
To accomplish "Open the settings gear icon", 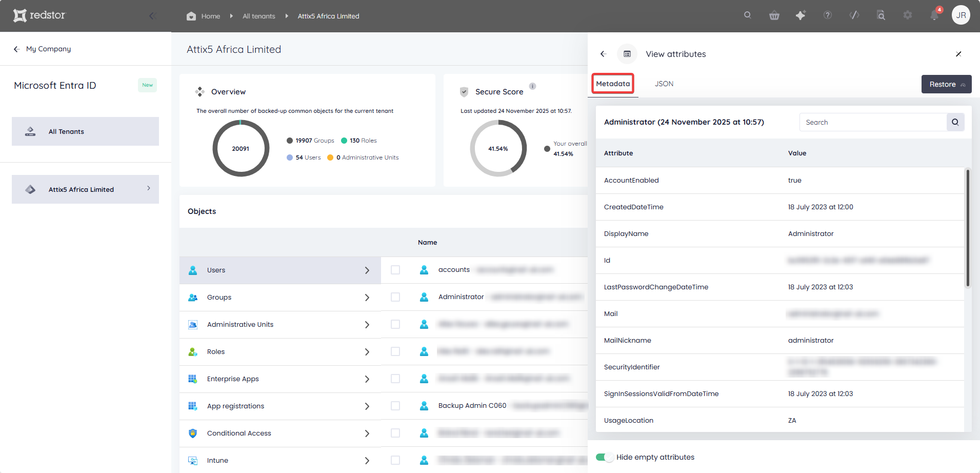I will [908, 15].
